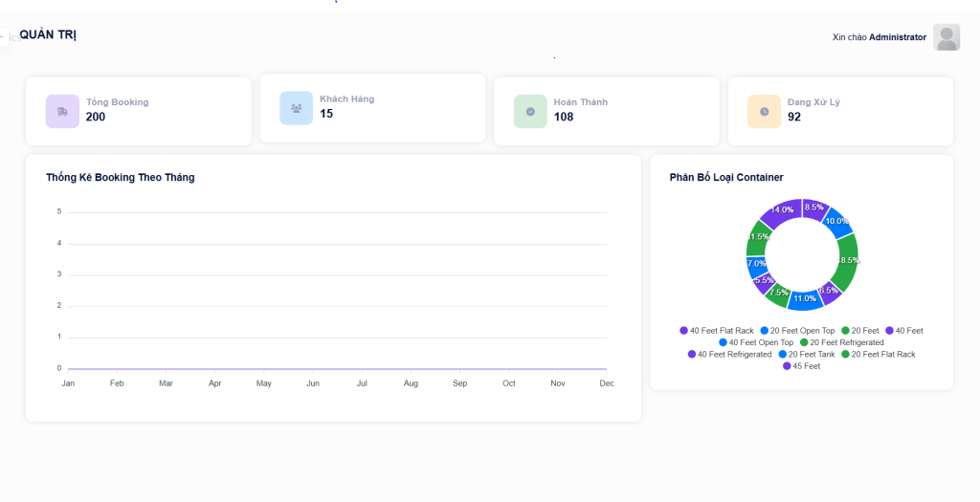Click the truck icon in Tổng Booking card
The height and width of the screenshot is (502, 980).
[x=62, y=111]
